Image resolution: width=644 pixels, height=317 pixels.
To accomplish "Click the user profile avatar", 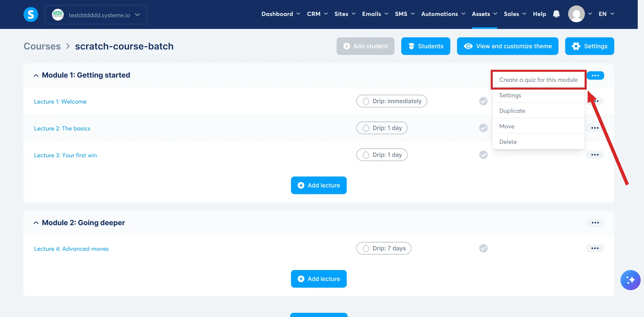I will (576, 14).
